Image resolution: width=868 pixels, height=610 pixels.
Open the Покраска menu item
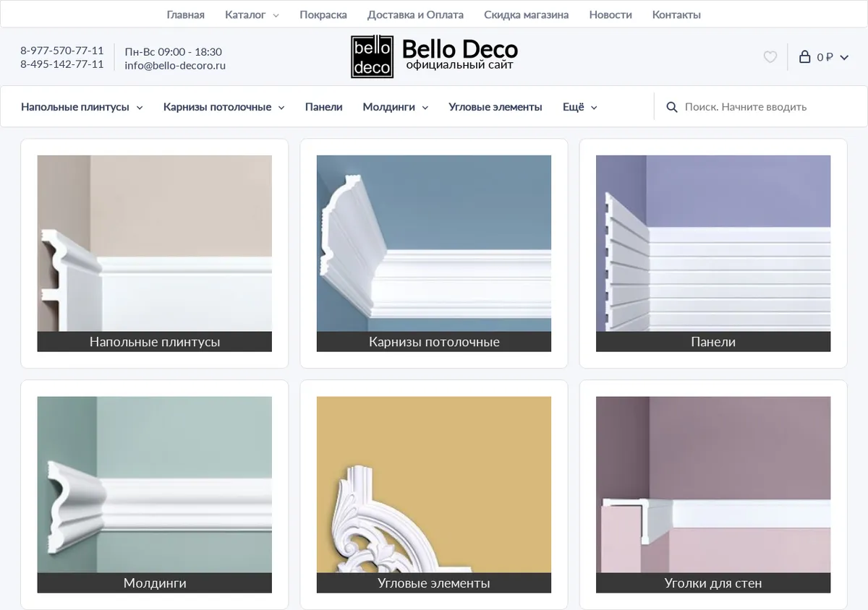(323, 14)
